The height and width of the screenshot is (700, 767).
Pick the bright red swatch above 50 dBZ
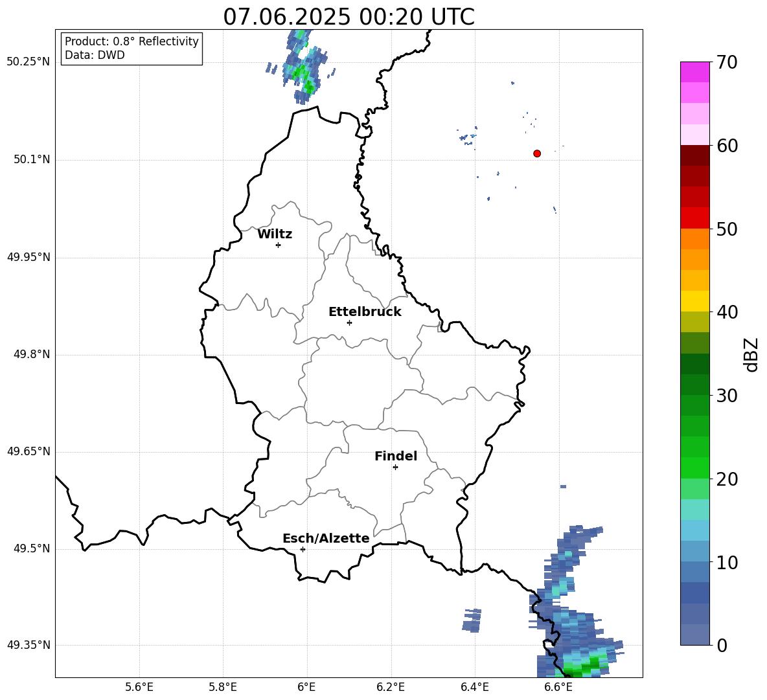coord(695,218)
